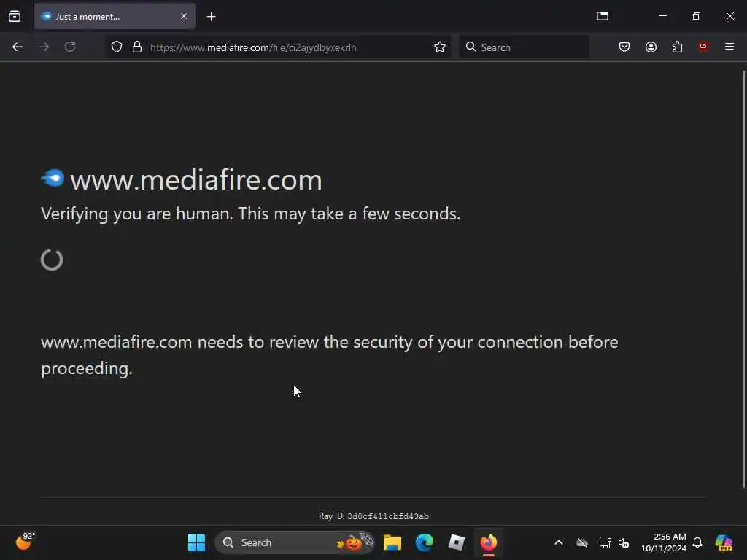Open File Explorer from taskbar

click(392, 542)
